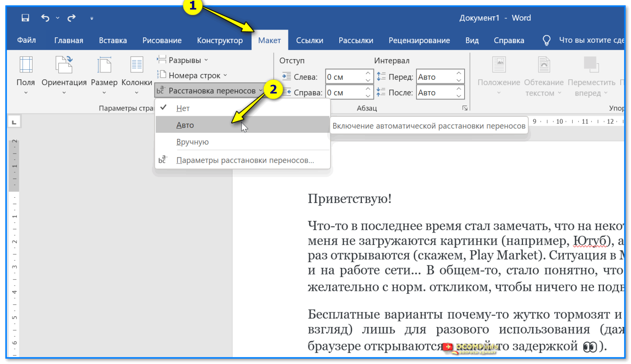Click the vertical ruler at mark 3
Screen dimensions: 631x364
(14, 267)
